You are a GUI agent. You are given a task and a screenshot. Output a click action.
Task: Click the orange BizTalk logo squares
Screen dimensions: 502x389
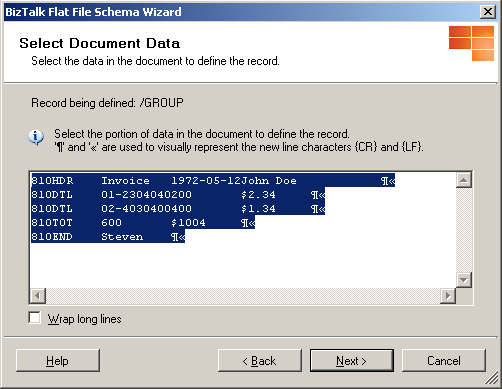point(471,43)
